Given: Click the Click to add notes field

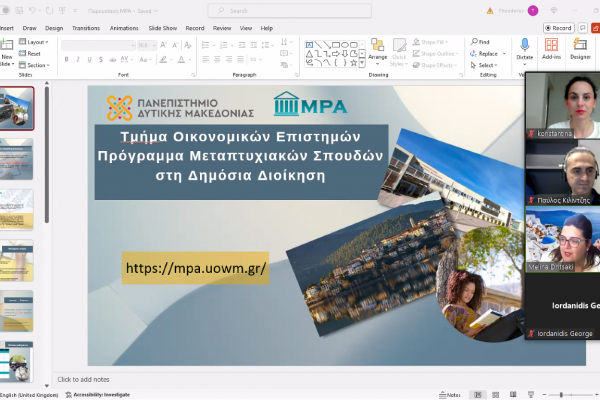Looking at the screenshot, I should [x=83, y=379].
